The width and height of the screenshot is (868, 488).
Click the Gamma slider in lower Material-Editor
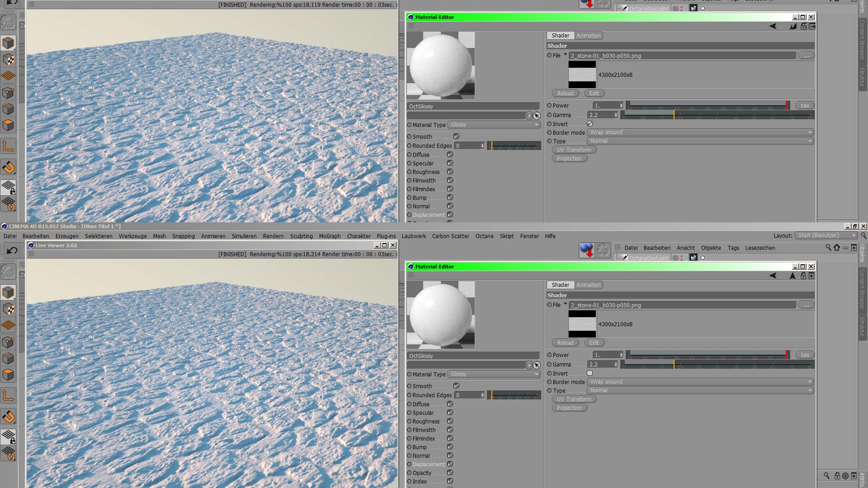[x=717, y=365]
